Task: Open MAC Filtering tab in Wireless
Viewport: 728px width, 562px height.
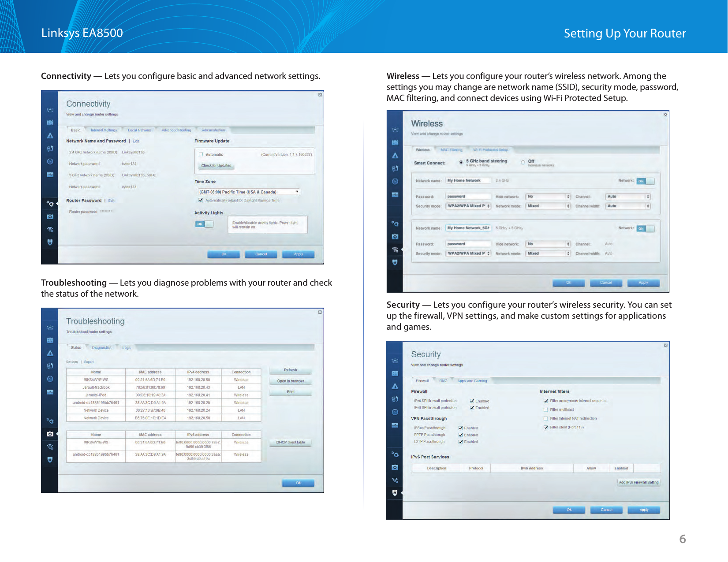Action: click(x=452, y=150)
